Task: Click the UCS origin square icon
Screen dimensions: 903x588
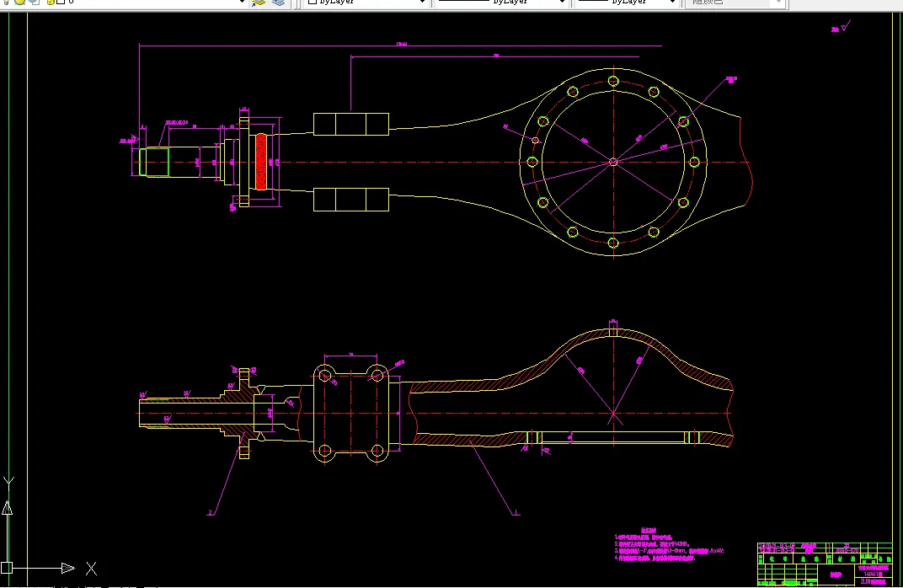Action: pos(7,568)
